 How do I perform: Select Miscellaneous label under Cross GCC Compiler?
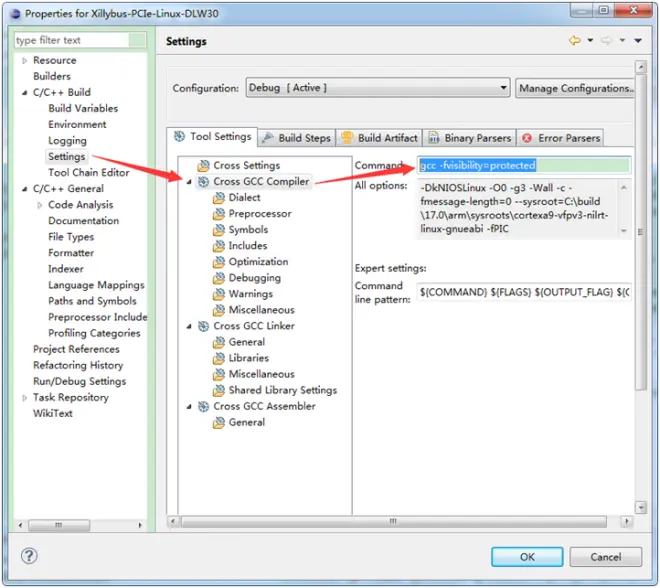coord(261,310)
